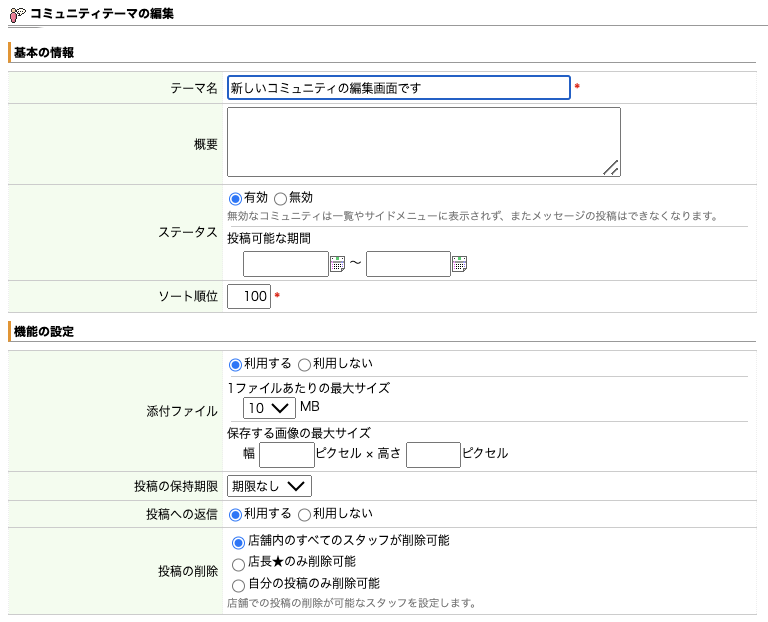Click the community theme edit header icon
Viewport: 768px width, 622px height.
(x=18, y=15)
